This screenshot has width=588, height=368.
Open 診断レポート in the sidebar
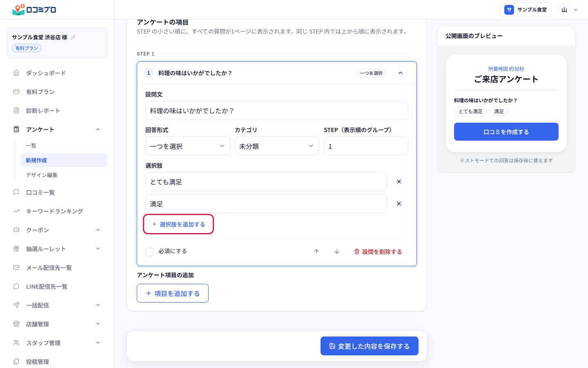coord(57,110)
